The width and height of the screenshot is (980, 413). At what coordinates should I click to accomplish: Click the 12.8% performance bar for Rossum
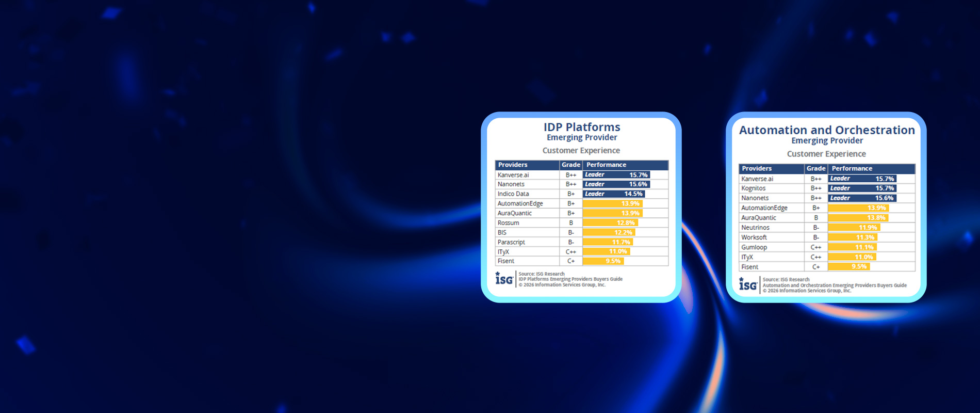coord(610,223)
